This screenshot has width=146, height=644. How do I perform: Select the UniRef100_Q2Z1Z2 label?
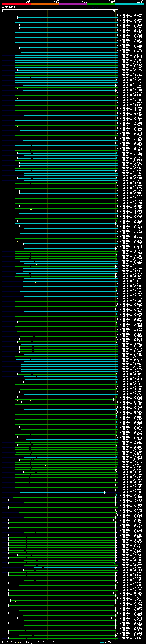pos(131,276)
